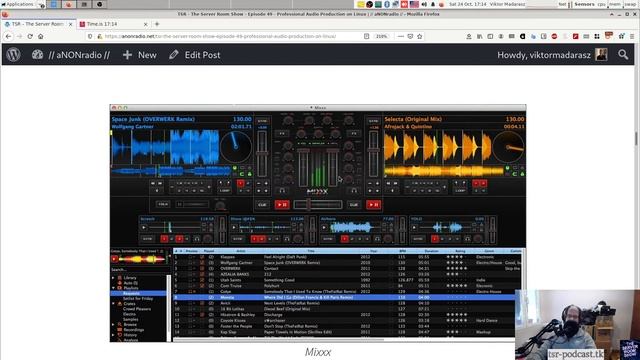
Task: Toggle right deck headphone cue icon
Action: click(x=354, y=190)
